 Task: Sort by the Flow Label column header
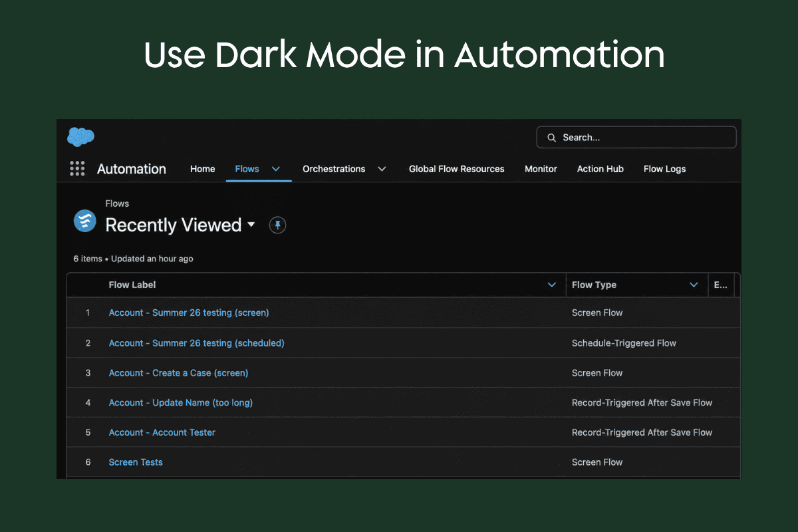coord(132,285)
